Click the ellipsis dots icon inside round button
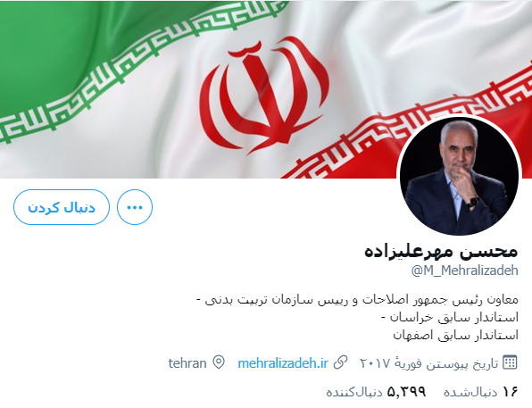Image resolution: width=532 pixels, height=408 pixels. [135, 207]
